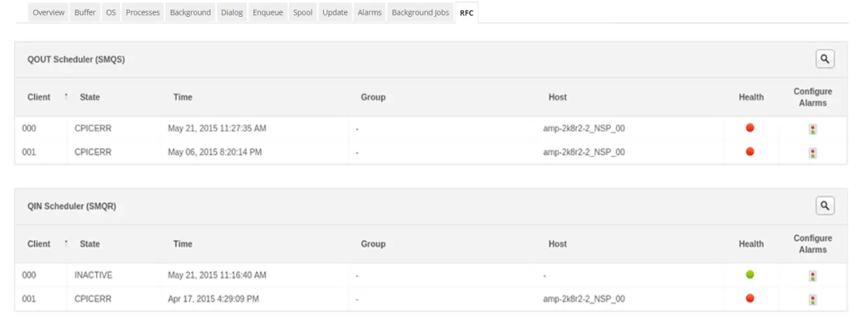Configure alarms for QOUT client 000
This screenshot has width=868, height=322.
[x=812, y=129]
